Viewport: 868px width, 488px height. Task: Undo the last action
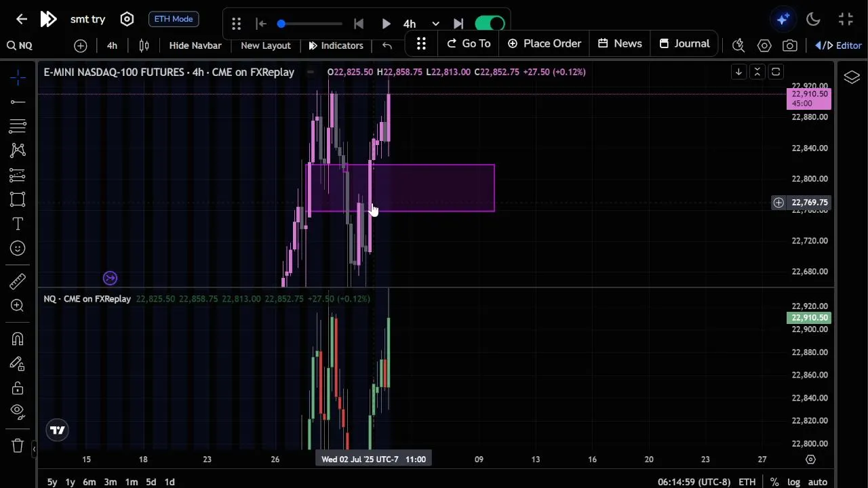[x=387, y=45]
